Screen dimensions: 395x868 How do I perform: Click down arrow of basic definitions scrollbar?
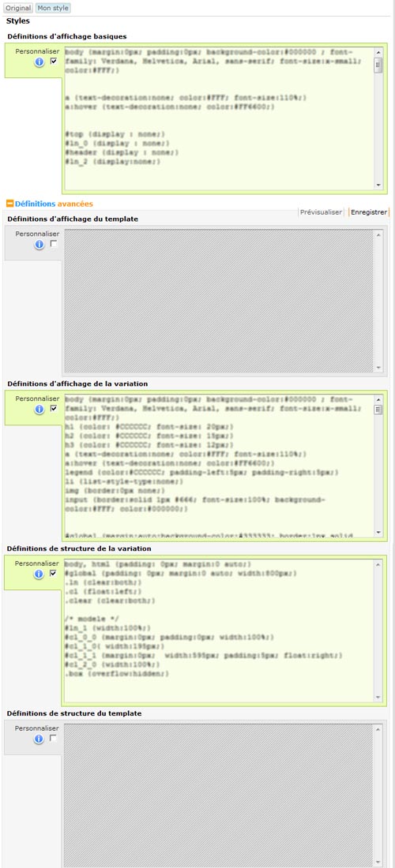click(378, 185)
